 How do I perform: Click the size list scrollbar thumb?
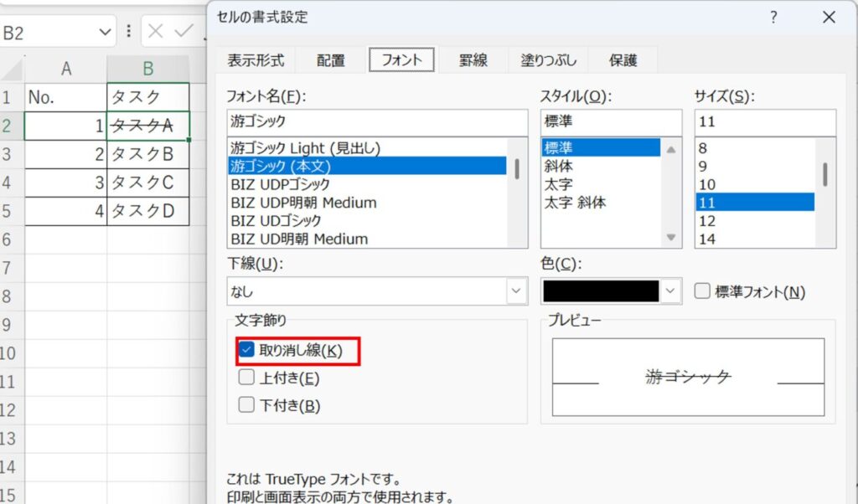(825, 174)
